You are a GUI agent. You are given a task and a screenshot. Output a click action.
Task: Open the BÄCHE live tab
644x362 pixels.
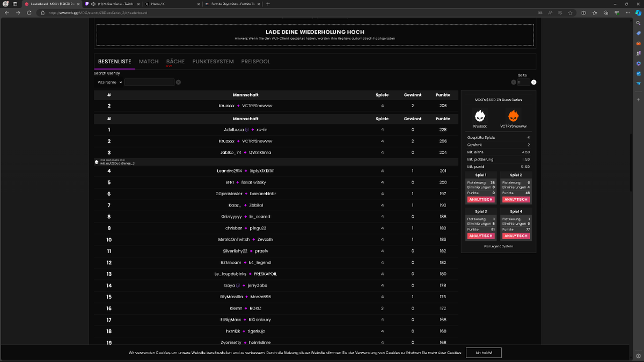(x=175, y=62)
